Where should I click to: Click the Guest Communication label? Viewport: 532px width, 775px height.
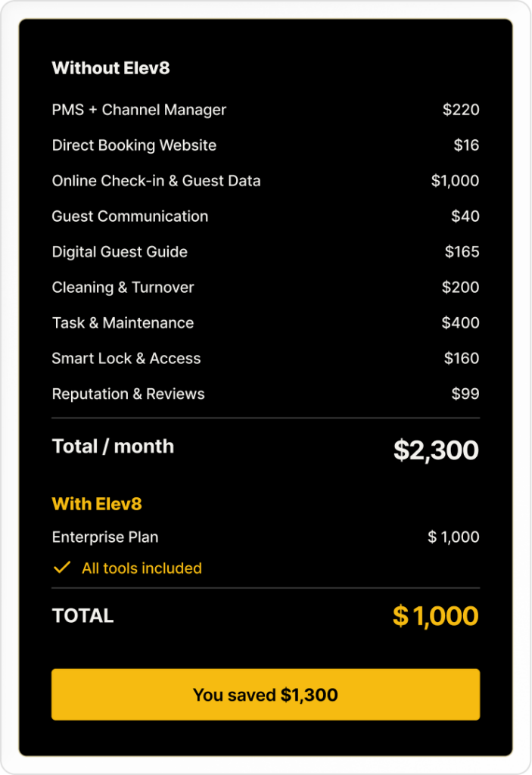point(129,216)
